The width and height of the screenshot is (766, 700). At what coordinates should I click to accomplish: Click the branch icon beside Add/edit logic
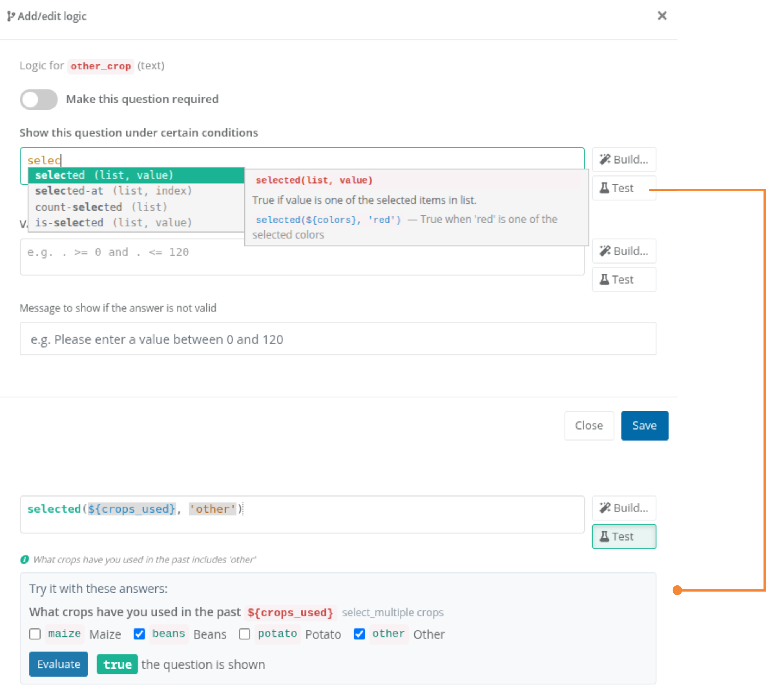tap(11, 16)
